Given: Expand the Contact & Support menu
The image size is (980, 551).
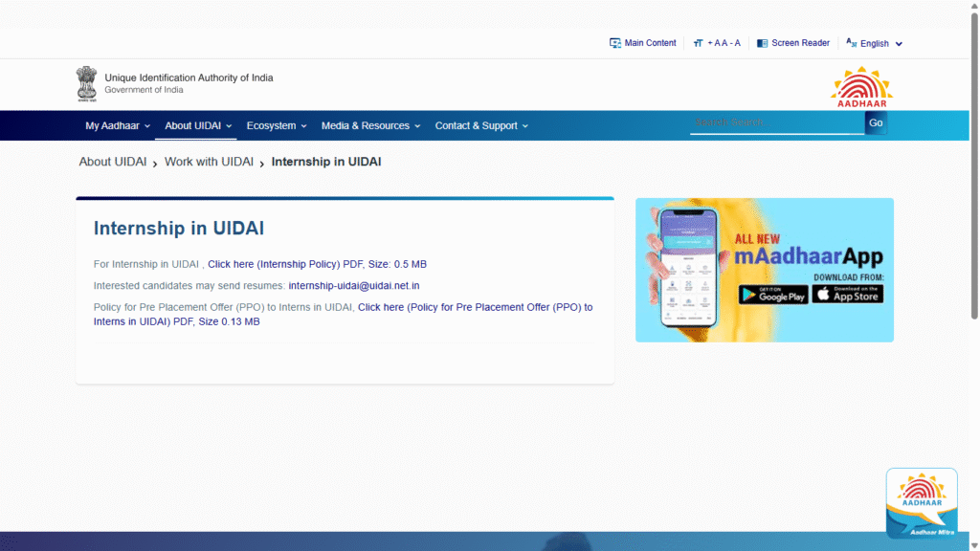Looking at the screenshot, I should 481,125.
